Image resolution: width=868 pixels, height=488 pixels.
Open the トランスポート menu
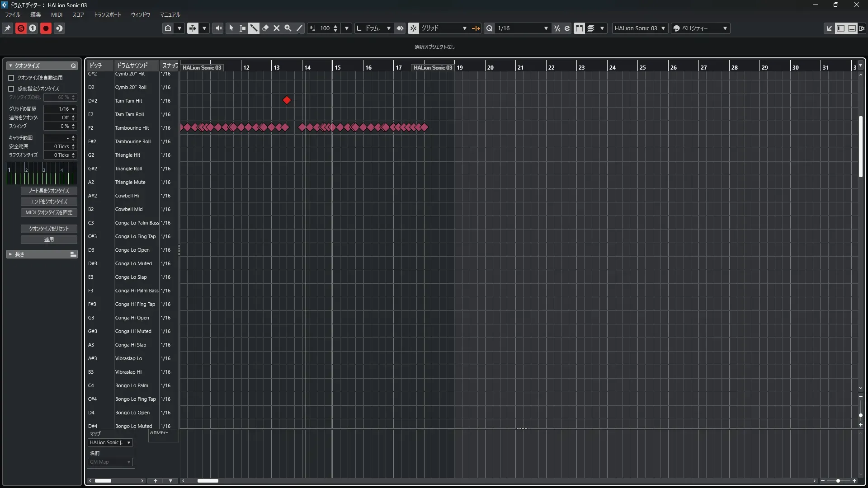pos(107,14)
